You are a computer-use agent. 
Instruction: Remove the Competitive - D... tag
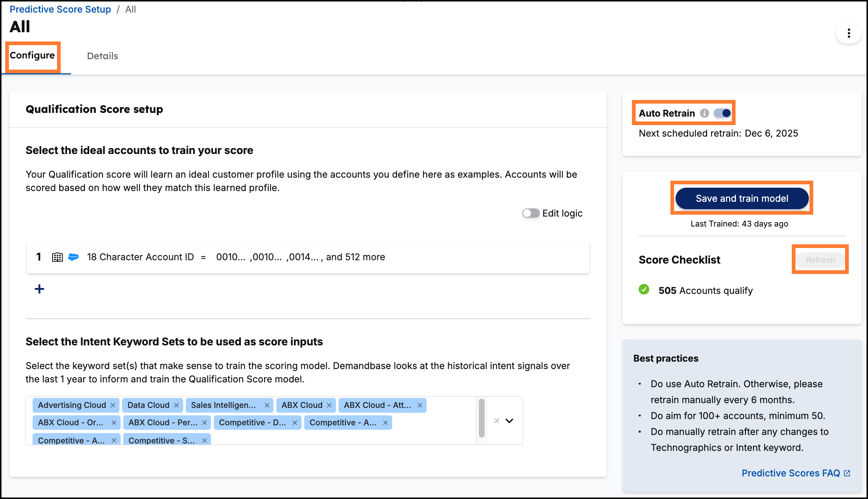(x=295, y=423)
